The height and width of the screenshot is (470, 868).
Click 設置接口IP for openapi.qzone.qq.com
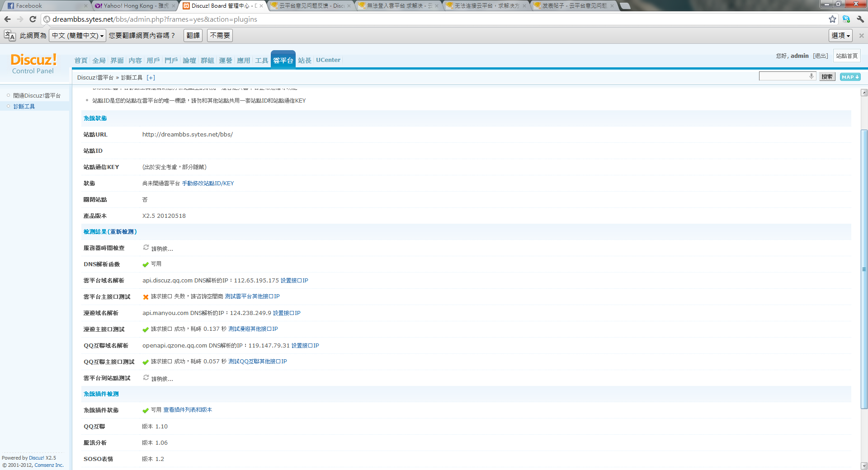305,345
